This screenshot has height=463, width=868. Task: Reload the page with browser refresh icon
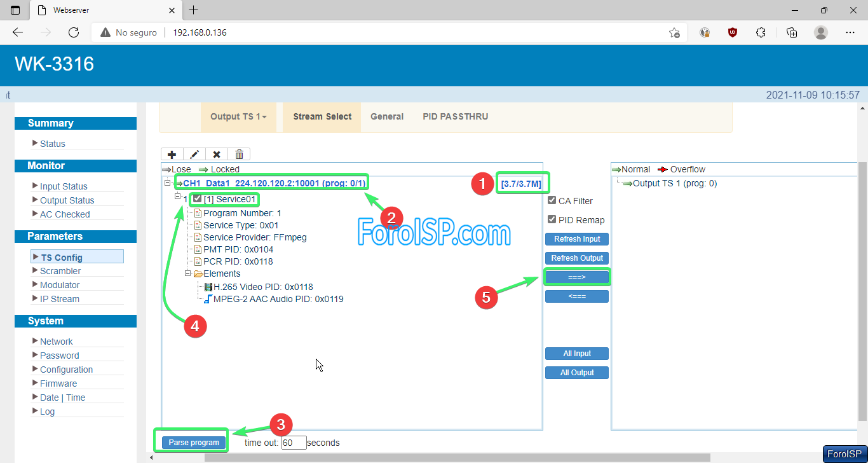pos(74,32)
